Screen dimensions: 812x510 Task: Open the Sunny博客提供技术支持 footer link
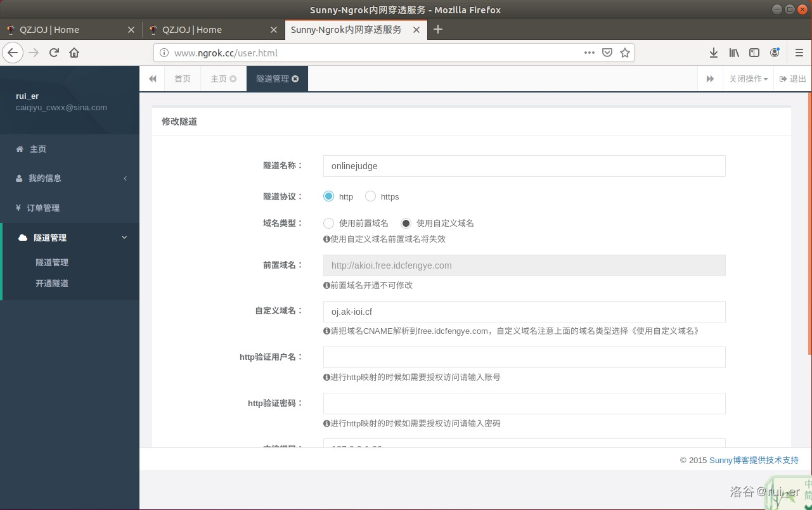coord(753,461)
